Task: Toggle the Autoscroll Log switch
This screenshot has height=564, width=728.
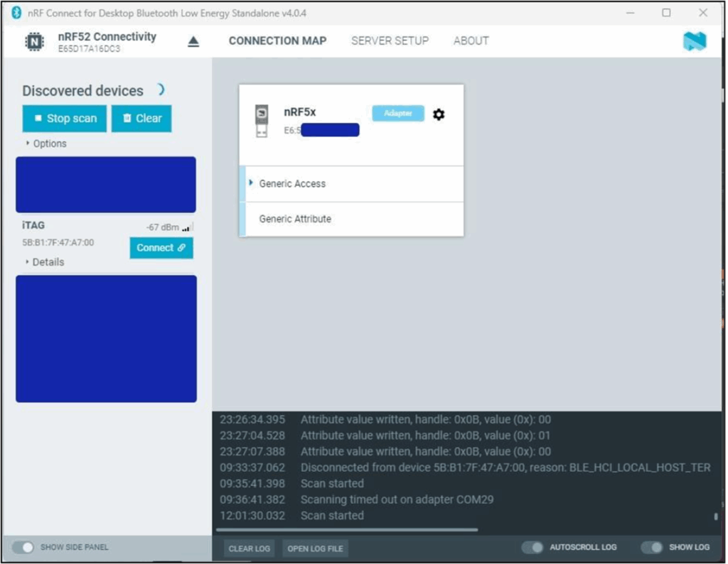Action: (532, 547)
